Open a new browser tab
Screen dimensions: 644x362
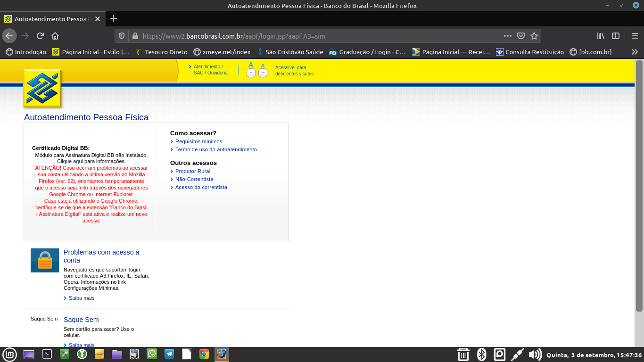point(113,19)
